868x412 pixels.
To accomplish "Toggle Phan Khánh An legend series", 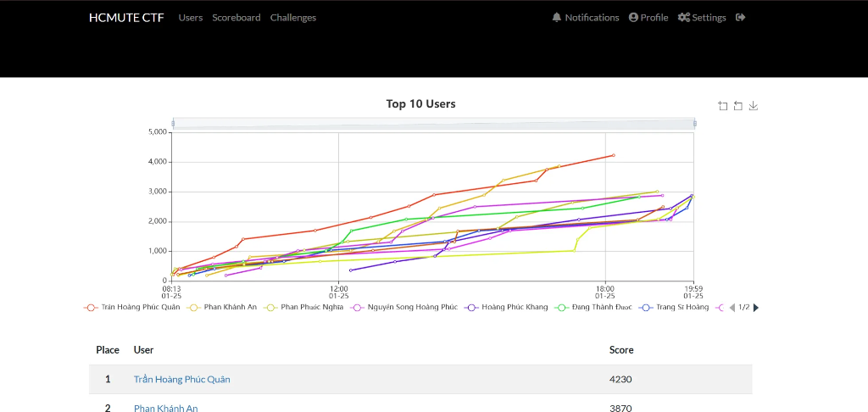I will tap(222, 308).
